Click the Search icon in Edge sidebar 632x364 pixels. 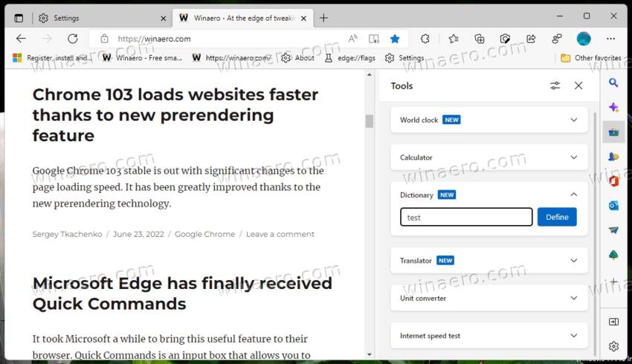tap(613, 82)
